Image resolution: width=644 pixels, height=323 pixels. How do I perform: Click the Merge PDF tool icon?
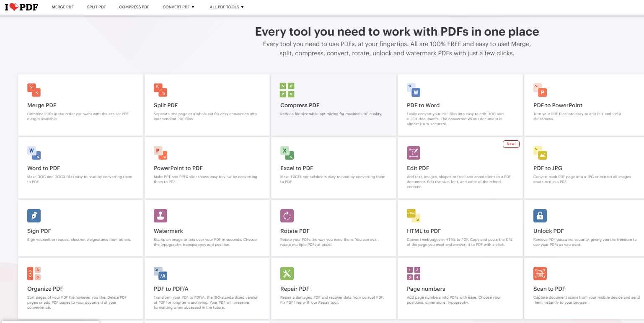click(x=34, y=90)
